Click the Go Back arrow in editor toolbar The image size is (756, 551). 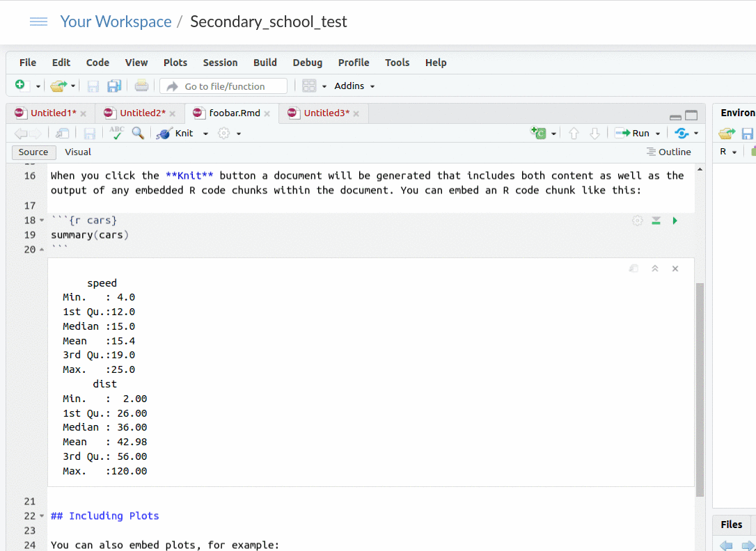tap(21, 134)
